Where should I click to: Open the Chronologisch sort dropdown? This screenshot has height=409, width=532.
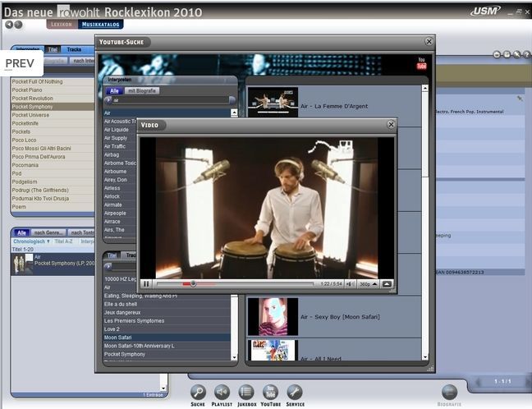point(31,241)
